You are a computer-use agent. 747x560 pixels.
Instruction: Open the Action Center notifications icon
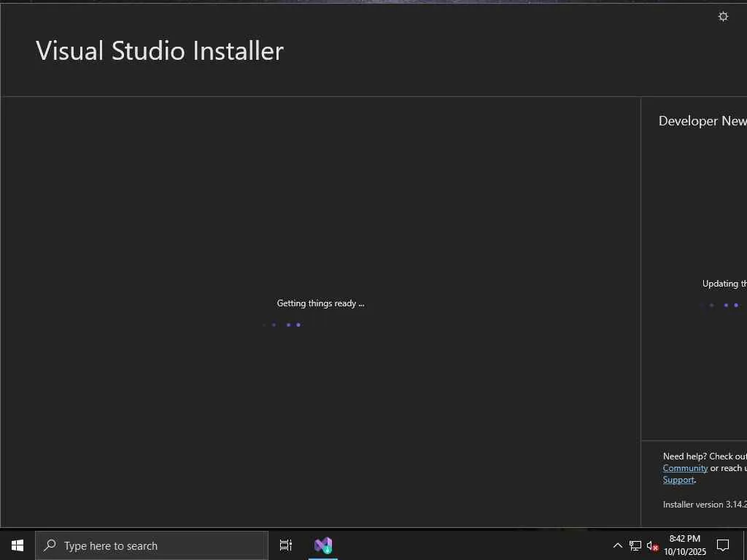click(723, 545)
